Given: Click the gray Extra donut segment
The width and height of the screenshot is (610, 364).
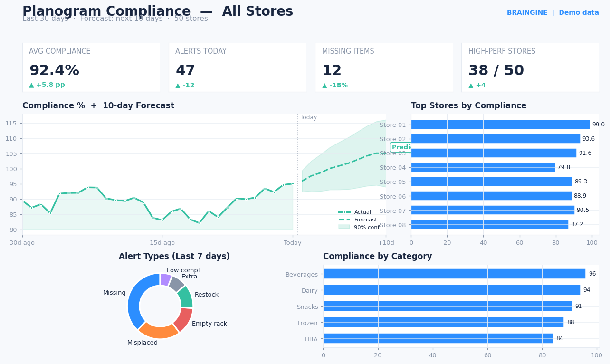Looking at the screenshot, I should [176, 284].
